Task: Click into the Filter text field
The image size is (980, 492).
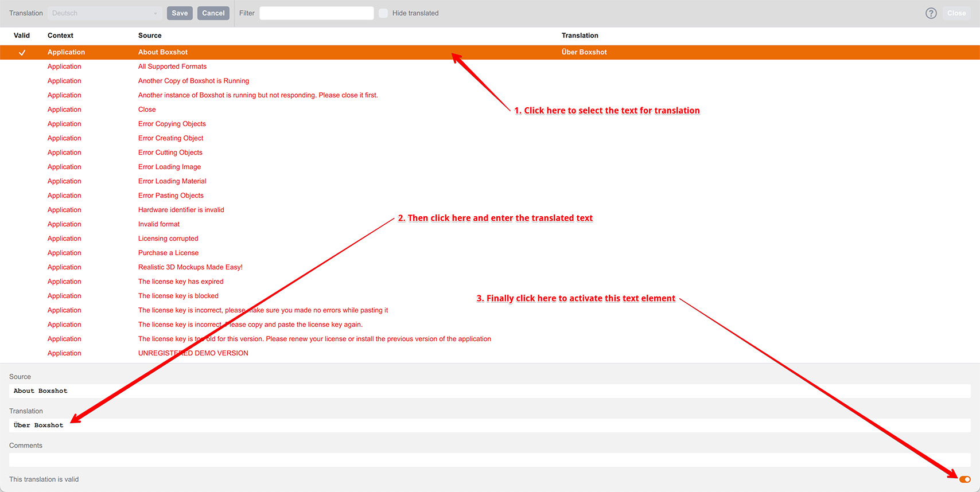Action: click(x=316, y=13)
